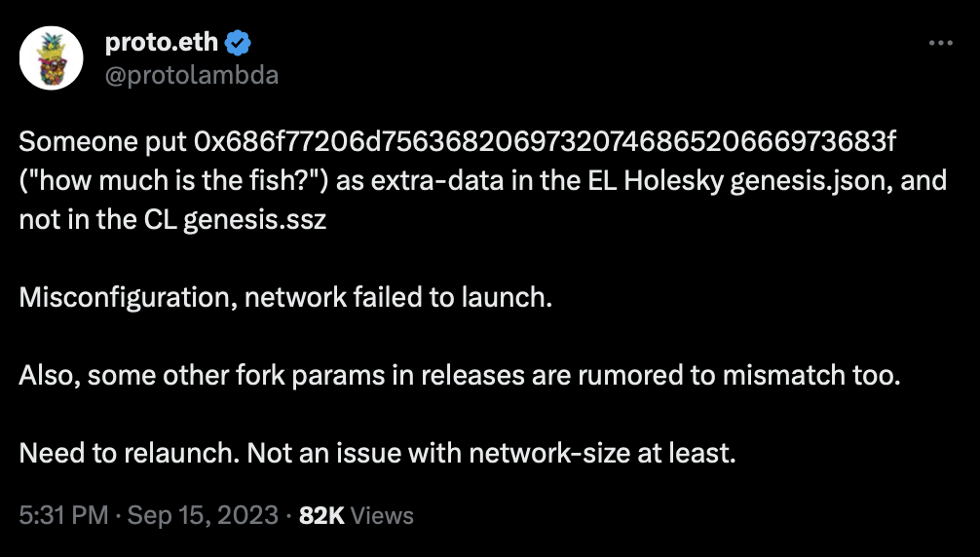This screenshot has width=980, height=557.
Task: Click the Sep 15, 2023 date
Action: click(x=203, y=516)
